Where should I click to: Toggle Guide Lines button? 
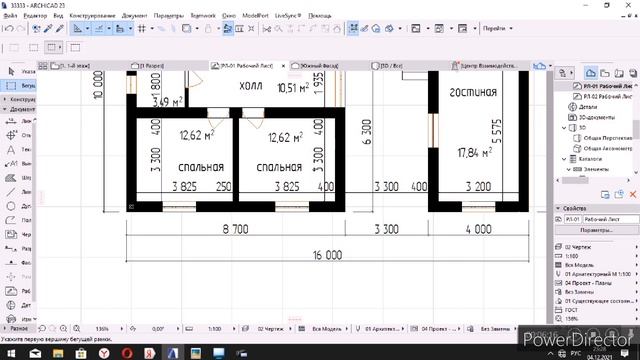(78, 29)
